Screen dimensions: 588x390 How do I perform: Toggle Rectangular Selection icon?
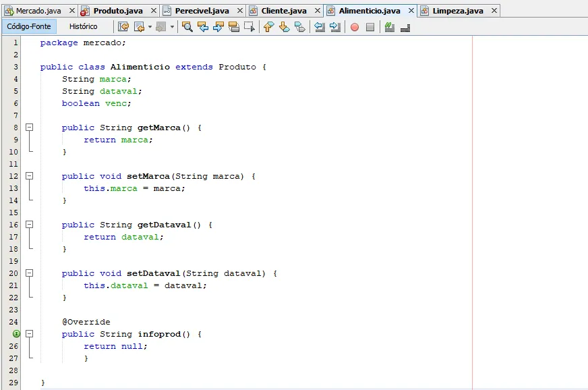tap(249, 26)
